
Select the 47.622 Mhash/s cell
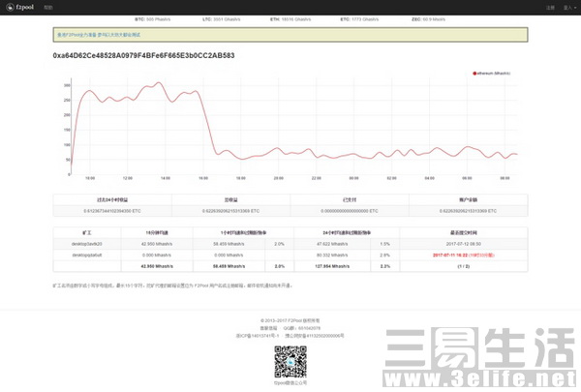pyautogui.click(x=332, y=244)
